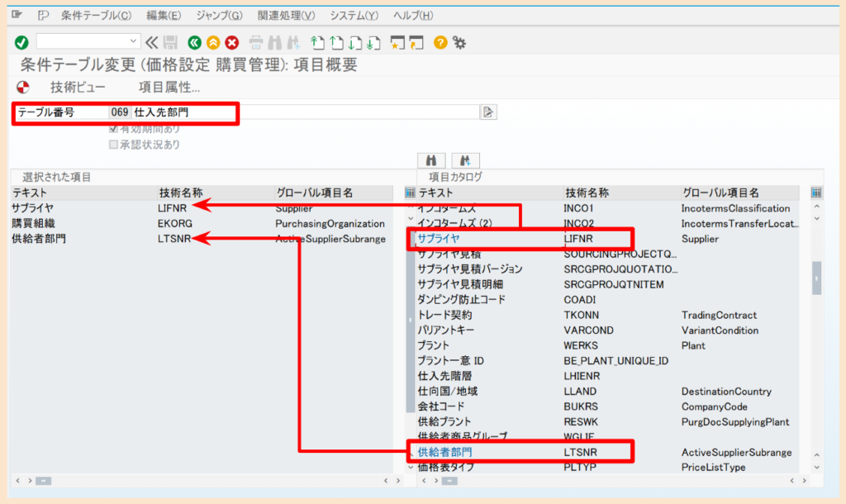Click 項目カタログ top scroll-up arrow
Screen dimensions: 846x504
(816, 207)
